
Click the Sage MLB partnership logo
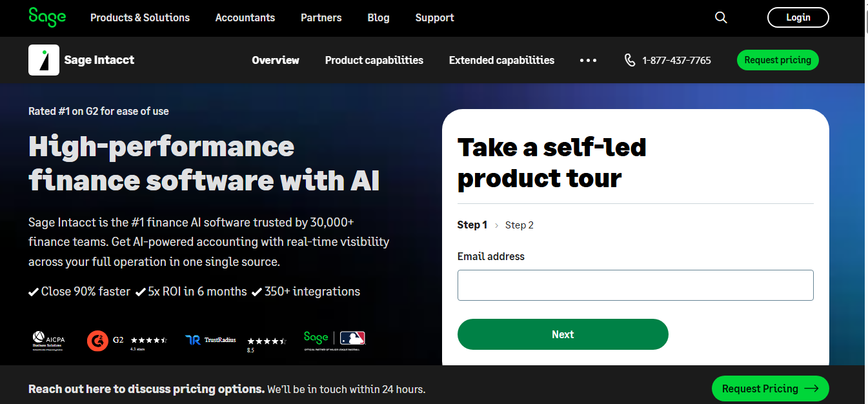[x=334, y=339]
